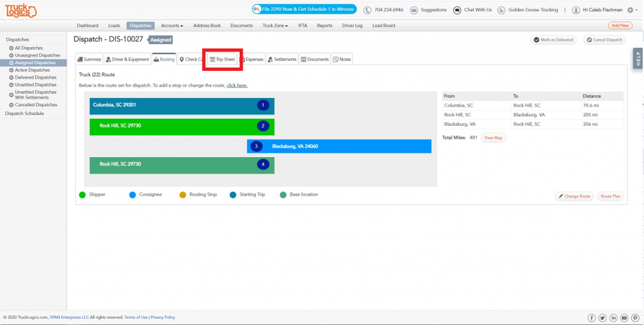Open the Privacy Policy link

coord(163,317)
